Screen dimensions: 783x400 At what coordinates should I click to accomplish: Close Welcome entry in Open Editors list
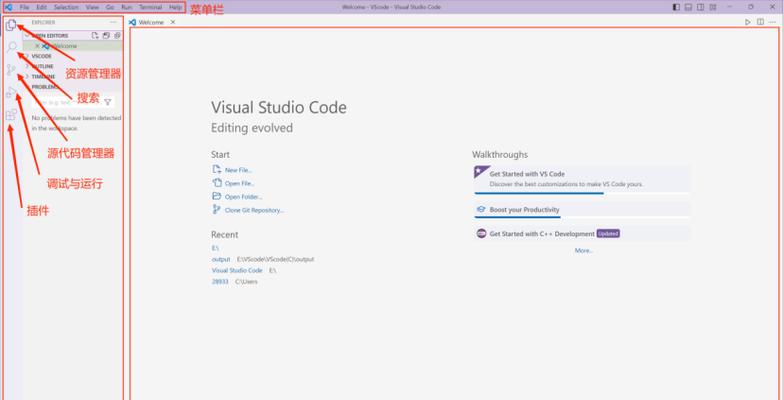[37, 46]
